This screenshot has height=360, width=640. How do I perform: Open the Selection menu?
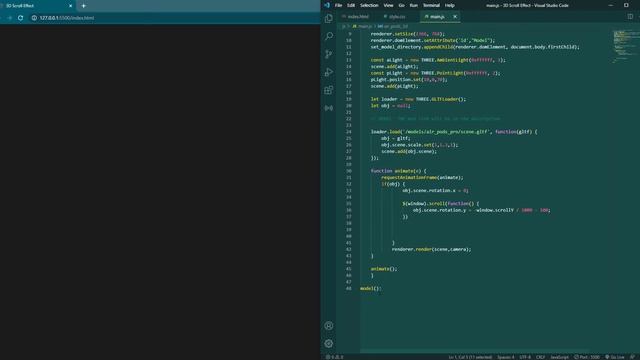pos(369,5)
